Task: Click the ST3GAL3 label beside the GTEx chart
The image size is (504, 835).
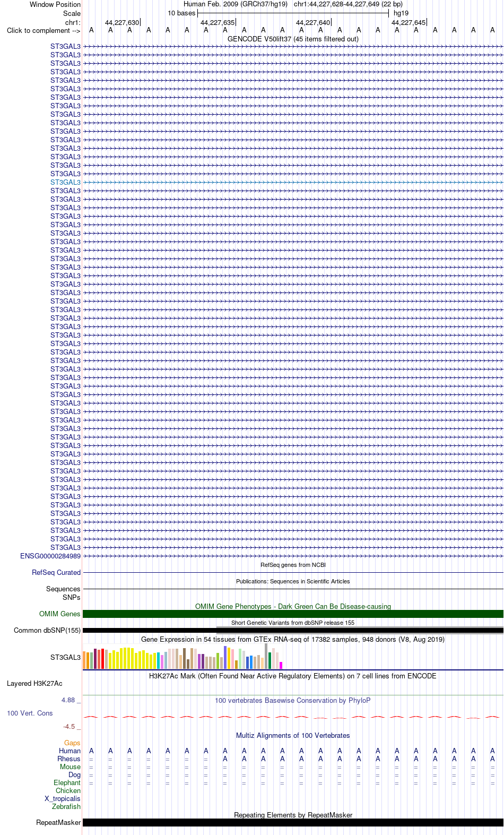Action: click(65, 657)
